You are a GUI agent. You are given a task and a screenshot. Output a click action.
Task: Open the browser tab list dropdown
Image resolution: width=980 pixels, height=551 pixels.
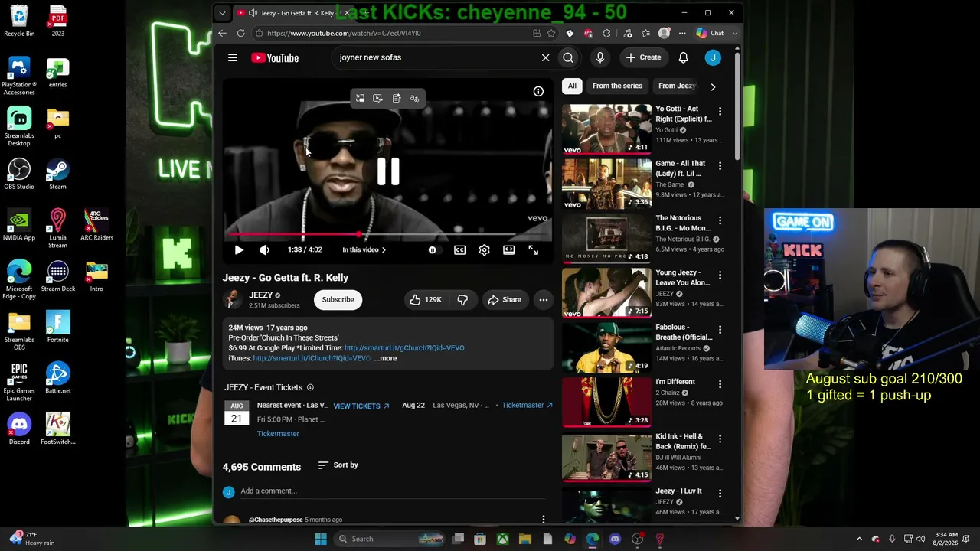coord(222,13)
